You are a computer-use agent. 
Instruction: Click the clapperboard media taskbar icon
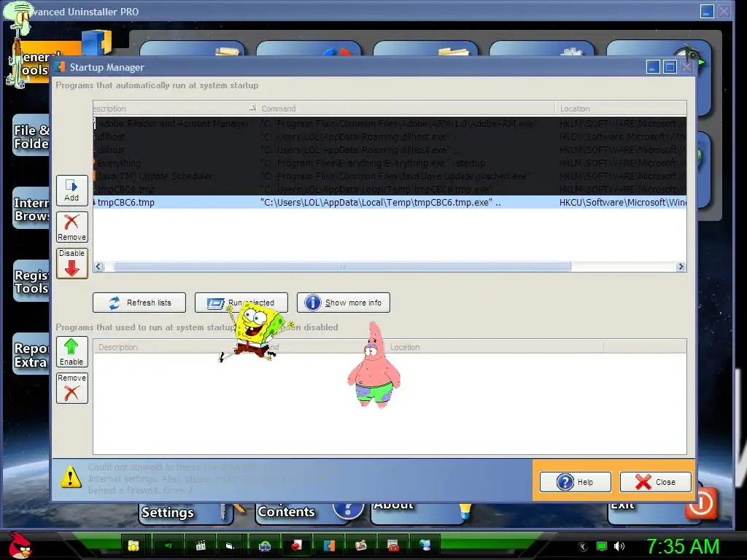point(201,545)
